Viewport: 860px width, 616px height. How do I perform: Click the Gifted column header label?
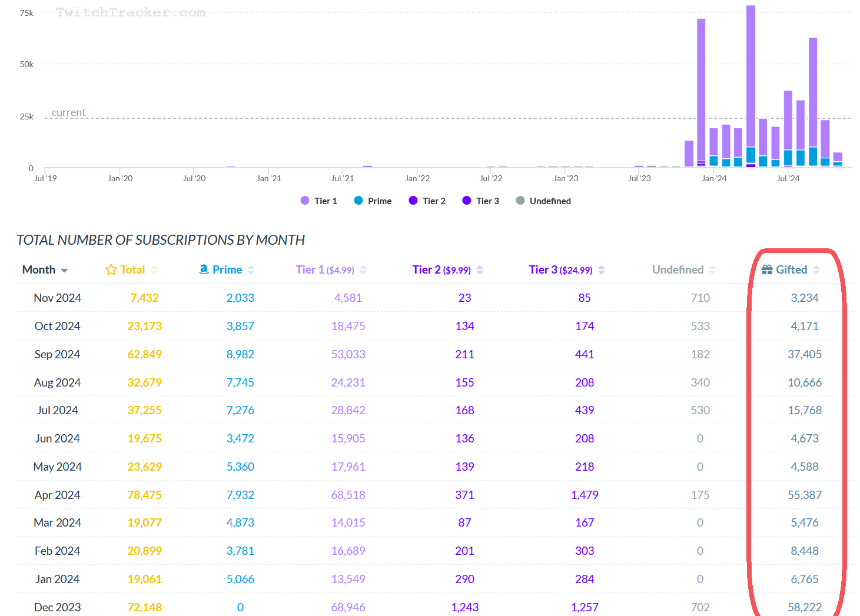coord(792,270)
